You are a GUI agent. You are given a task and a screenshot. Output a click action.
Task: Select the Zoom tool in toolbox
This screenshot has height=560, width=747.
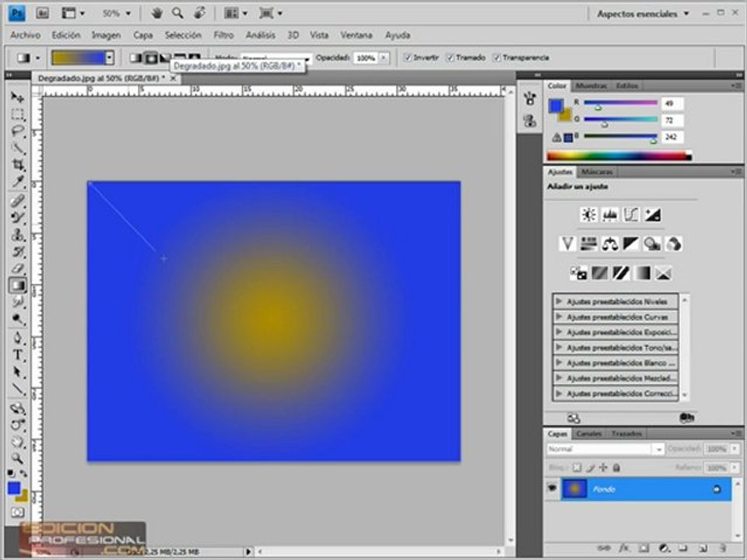click(x=18, y=458)
